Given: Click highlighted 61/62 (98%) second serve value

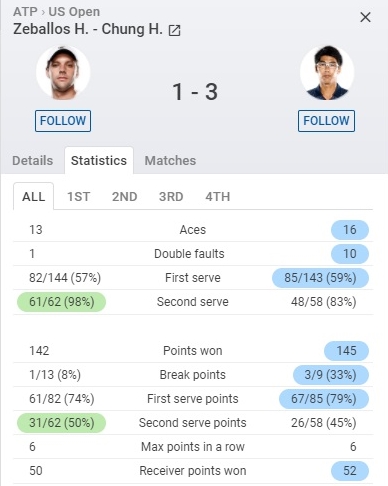Looking at the screenshot, I should click(x=62, y=302).
